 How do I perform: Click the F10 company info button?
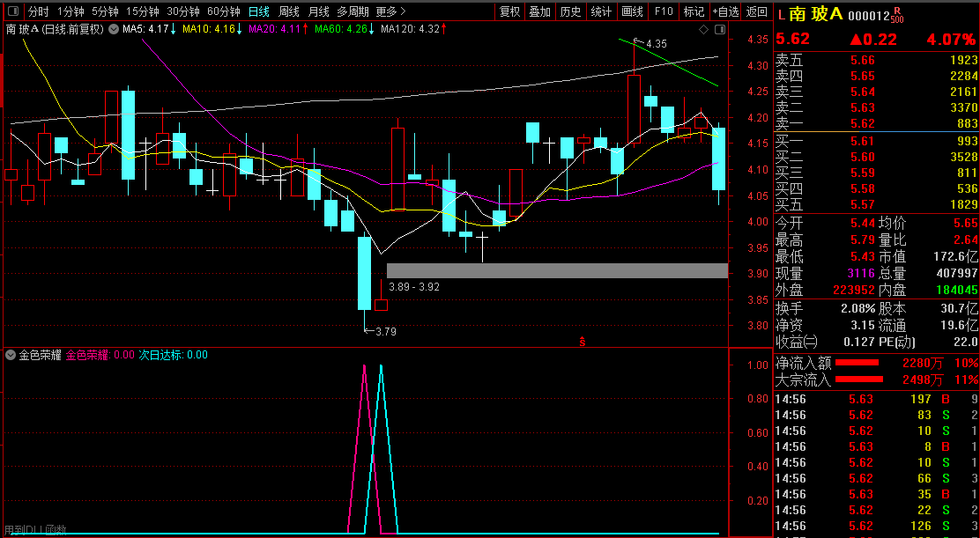pyautogui.click(x=664, y=12)
